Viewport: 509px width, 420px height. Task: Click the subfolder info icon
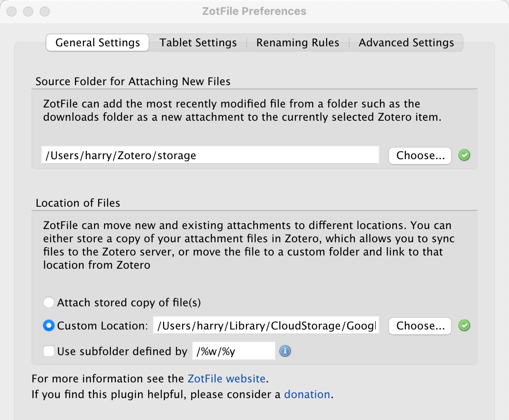(285, 351)
